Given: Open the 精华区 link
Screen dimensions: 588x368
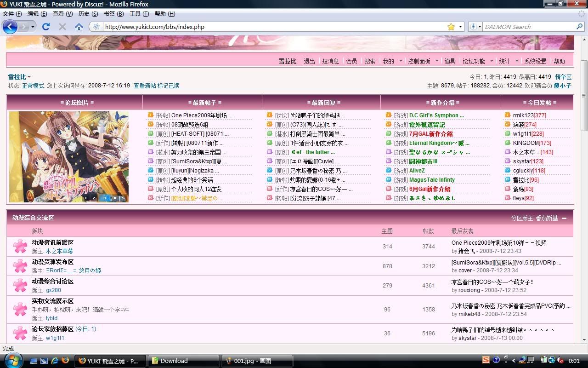Looking at the screenshot, I should pyautogui.click(x=563, y=77).
